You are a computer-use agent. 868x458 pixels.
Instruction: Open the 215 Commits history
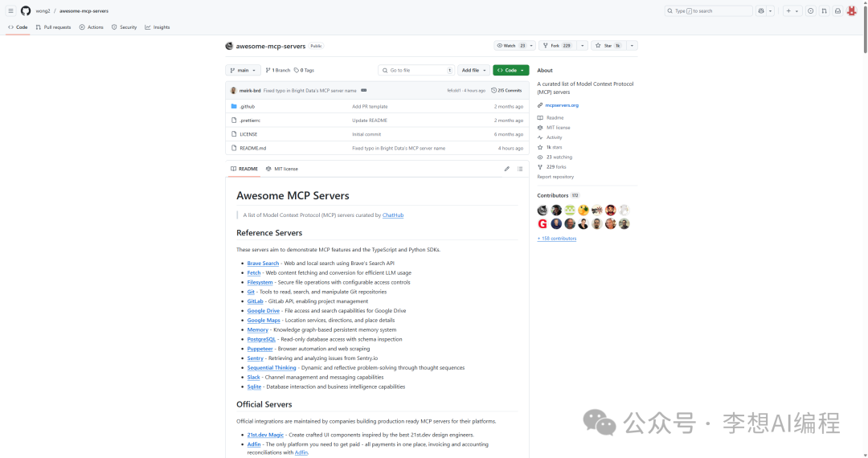506,90
